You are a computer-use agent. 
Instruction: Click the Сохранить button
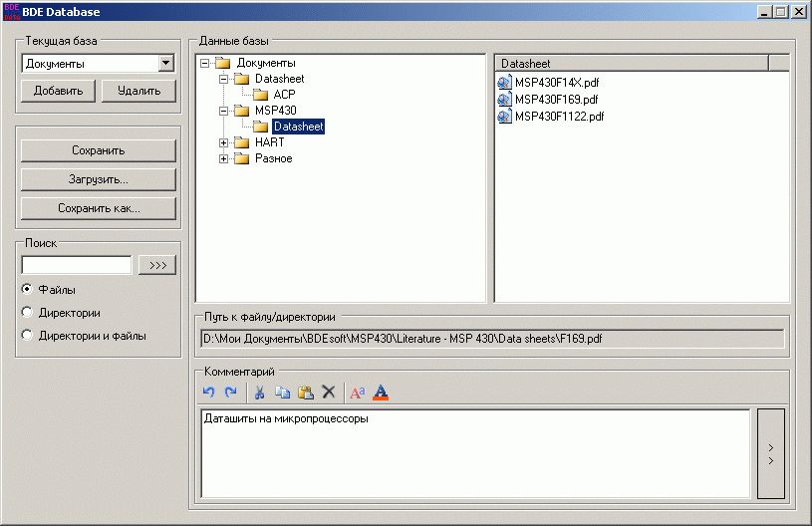(99, 150)
